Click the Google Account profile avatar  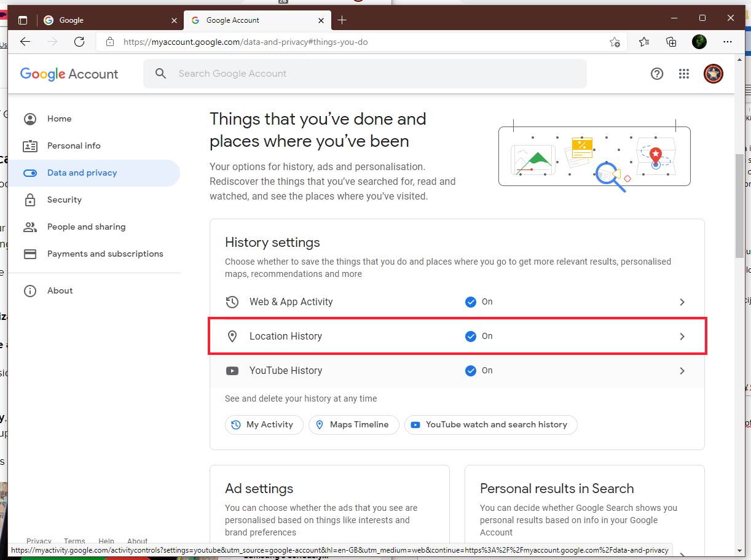(x=713, y=74)
